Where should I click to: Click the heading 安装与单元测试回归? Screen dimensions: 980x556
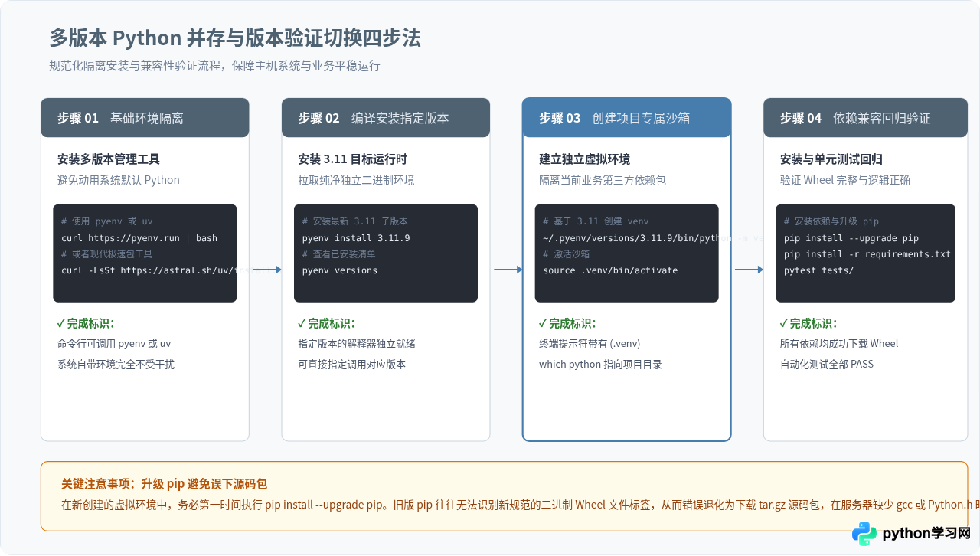pos(831,159)
